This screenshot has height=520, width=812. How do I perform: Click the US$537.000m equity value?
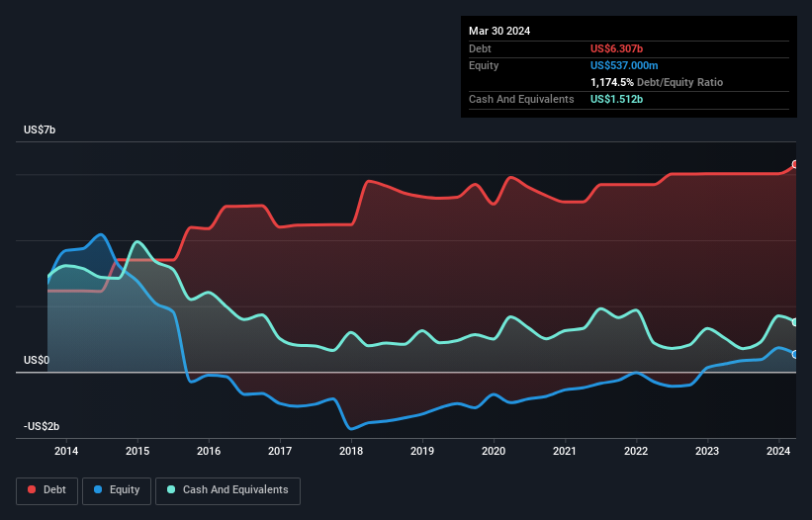(x=624, y=65)
